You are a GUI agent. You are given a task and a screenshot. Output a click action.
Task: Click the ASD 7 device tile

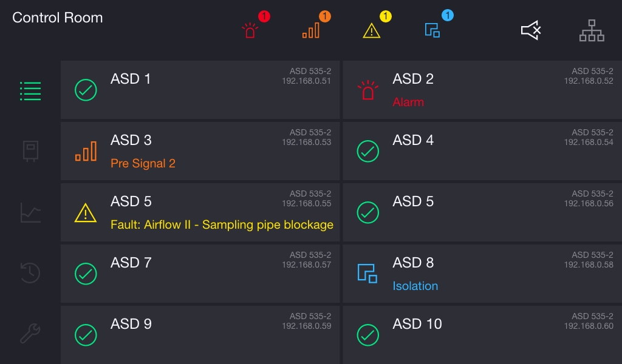coord(200,274)
